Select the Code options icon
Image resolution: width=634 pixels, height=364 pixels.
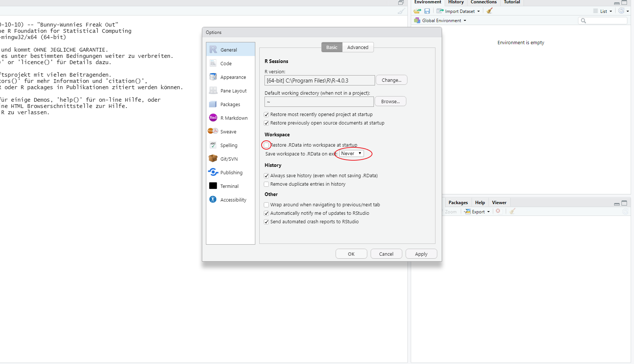[x=213, y=63]
